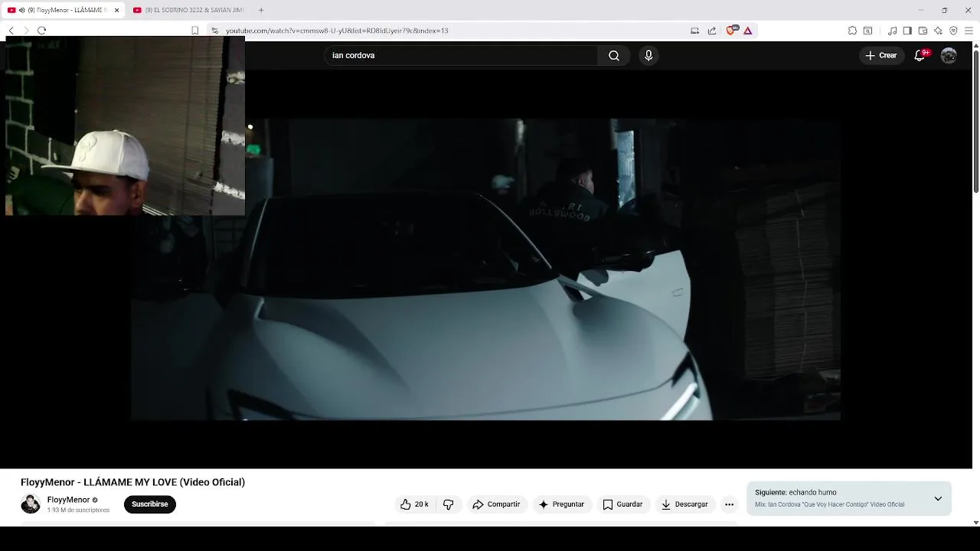Click the YouTube search magnifier button
980x551 pixels.
[614, 55]
